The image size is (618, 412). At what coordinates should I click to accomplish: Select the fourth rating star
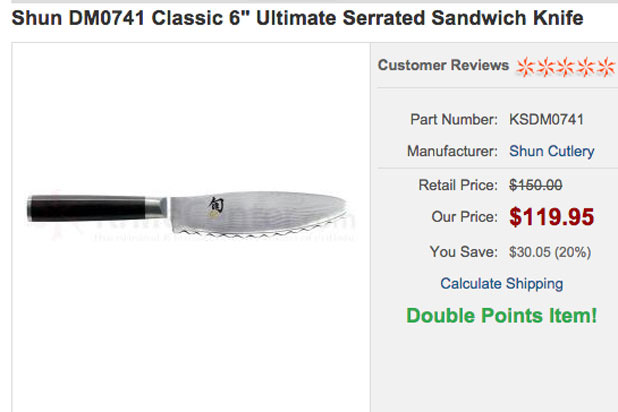click(x=583, y=67)
